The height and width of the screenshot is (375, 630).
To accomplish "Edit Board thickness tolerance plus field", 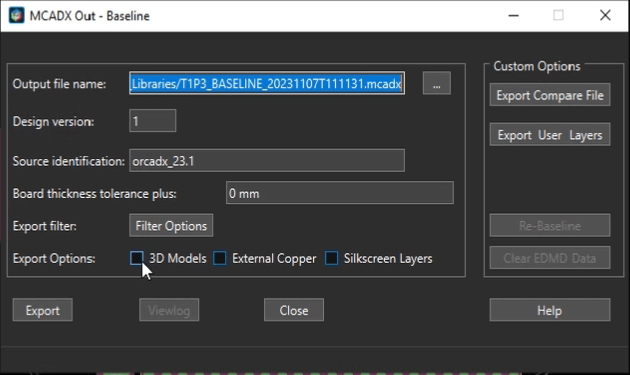I will pos(340,193).
